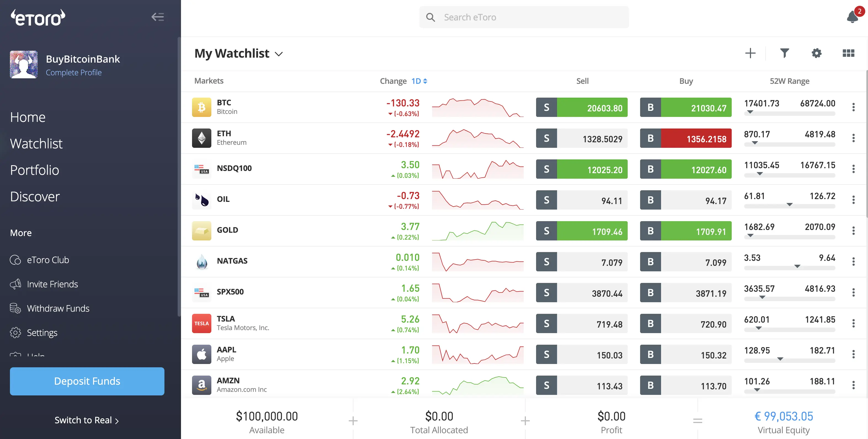The image size is (868, 439).
Task: Open TSLA row more options menu
Action: pos(853,323)
